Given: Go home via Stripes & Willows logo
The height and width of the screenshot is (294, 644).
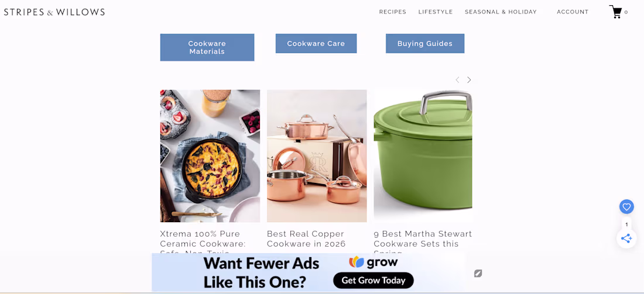Looking at the screenshot, I should coord(54,12).
